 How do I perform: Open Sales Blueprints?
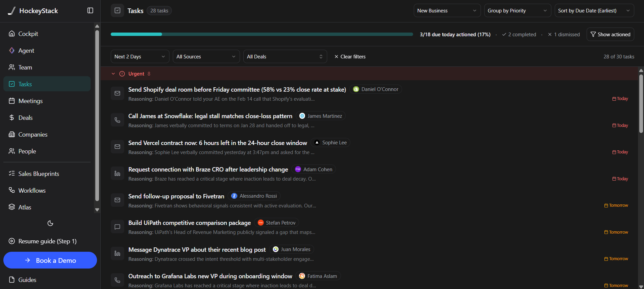click(x=47, y=174)
